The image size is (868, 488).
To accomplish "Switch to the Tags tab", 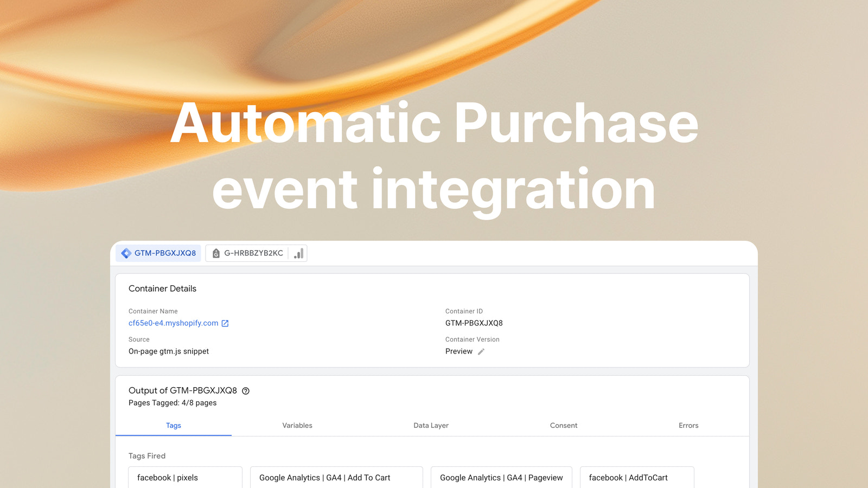I will pos(174,426).
